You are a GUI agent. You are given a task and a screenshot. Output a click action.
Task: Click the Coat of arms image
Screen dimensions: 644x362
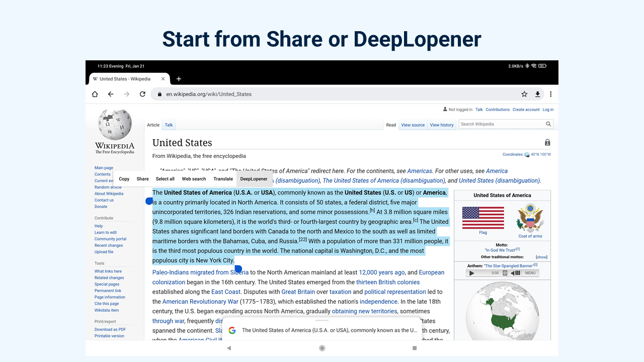tap(530, 218)
